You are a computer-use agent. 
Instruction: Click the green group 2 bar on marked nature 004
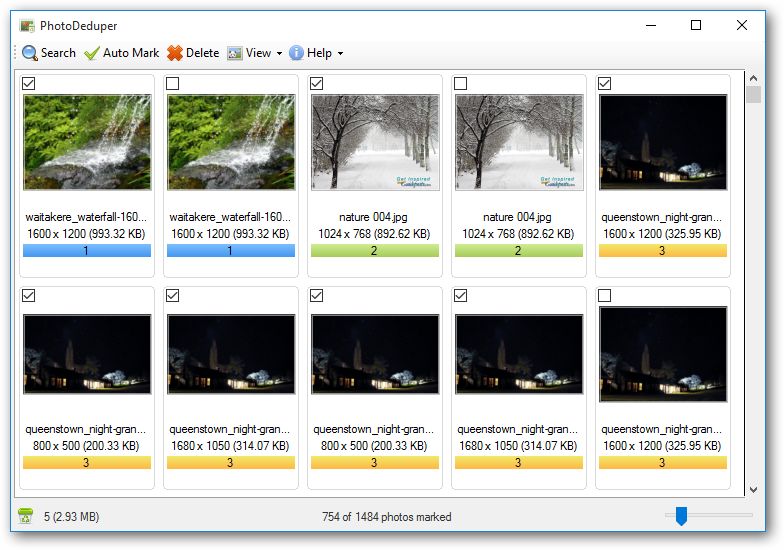pyautogui.click(x=375, y=250)
